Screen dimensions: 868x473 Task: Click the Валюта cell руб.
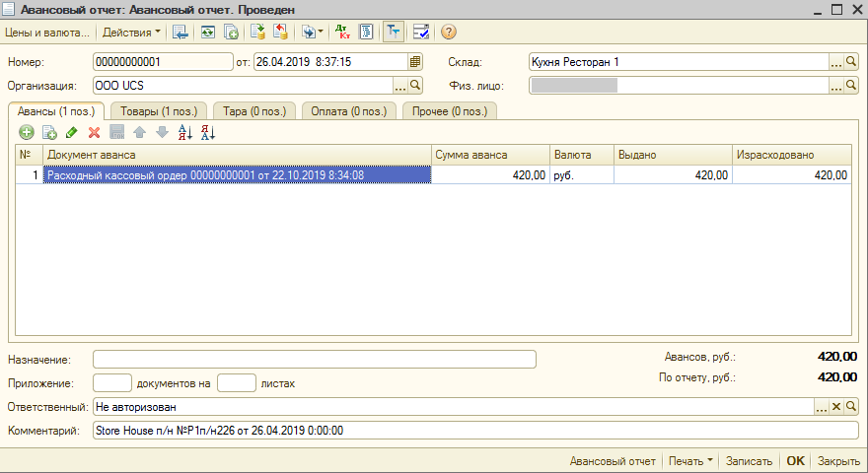click(x=582, y=174)
